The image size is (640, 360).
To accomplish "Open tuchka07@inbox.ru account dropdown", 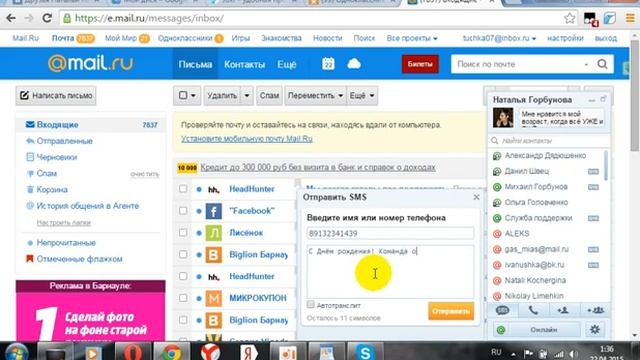I will [499, 38].
